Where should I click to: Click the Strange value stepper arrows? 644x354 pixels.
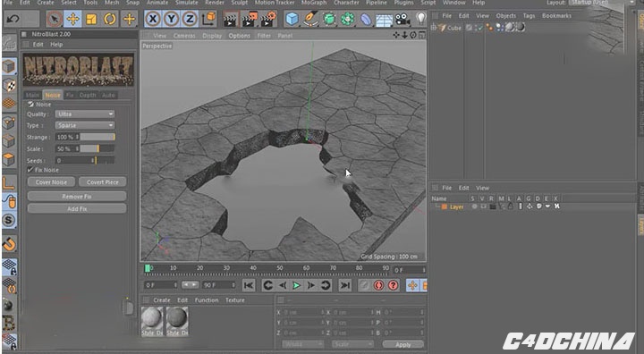pyautogui.click(x=77, y=137)
